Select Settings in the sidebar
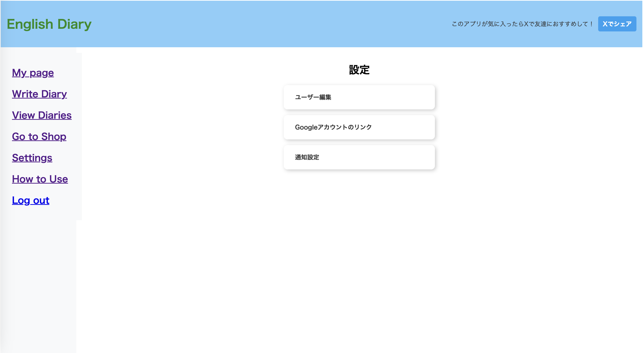This screenshot has width=644, height=353. pos(32,158)
